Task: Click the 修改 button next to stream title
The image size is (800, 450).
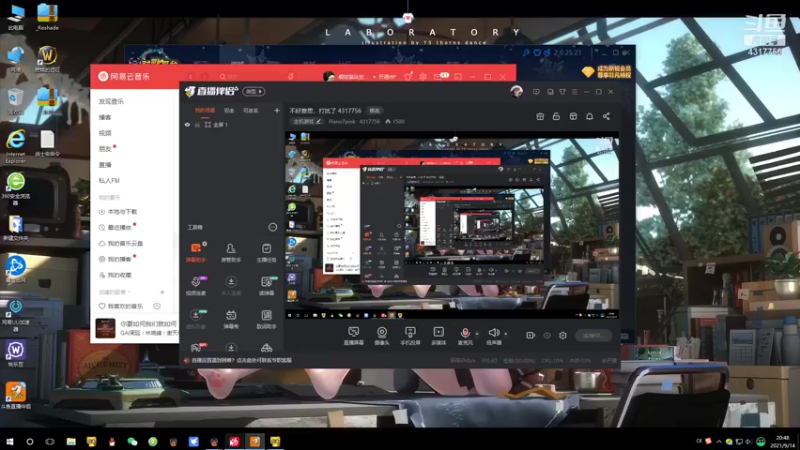Action: click(374, 110)
